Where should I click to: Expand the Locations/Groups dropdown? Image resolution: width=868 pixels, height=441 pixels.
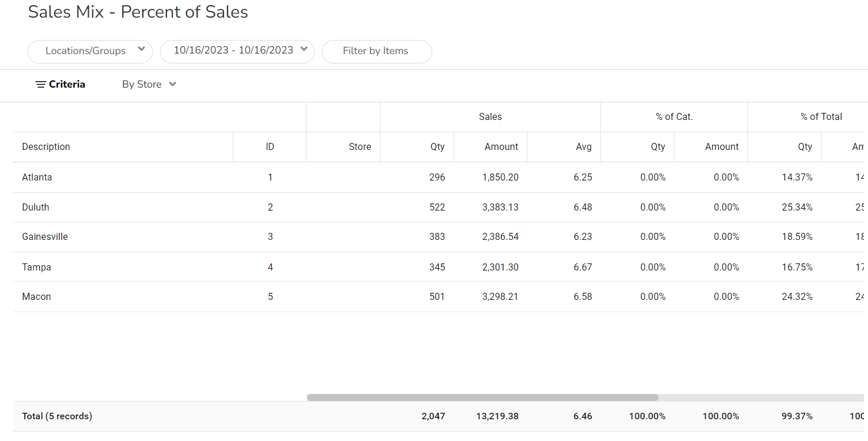pyautogui.click(x=89, y=51)
